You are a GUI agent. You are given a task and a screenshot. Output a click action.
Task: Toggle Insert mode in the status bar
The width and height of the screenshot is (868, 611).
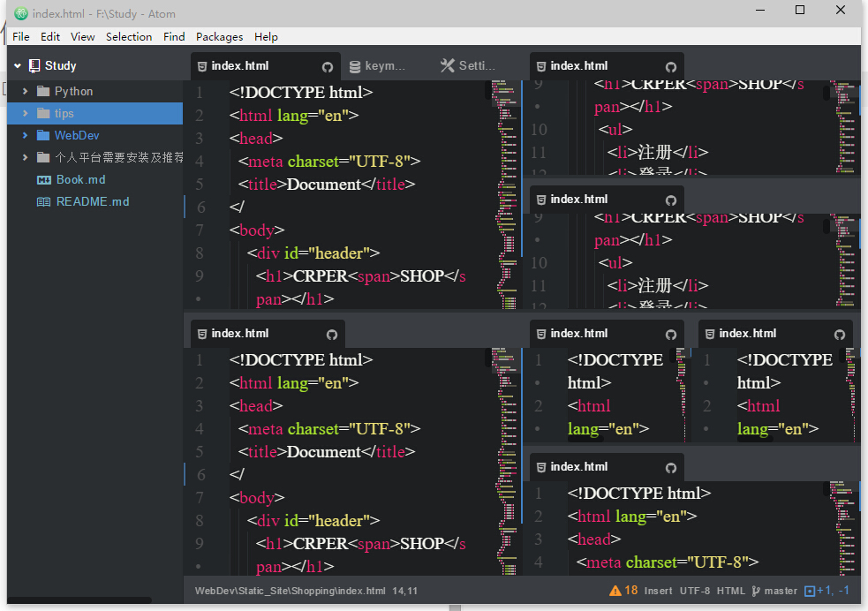[x=658, y=591]
